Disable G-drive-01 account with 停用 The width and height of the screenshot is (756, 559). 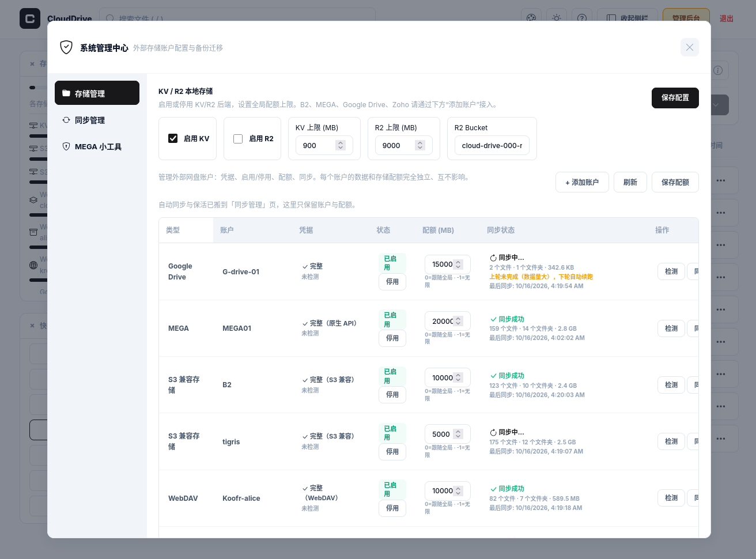(392, 282)
